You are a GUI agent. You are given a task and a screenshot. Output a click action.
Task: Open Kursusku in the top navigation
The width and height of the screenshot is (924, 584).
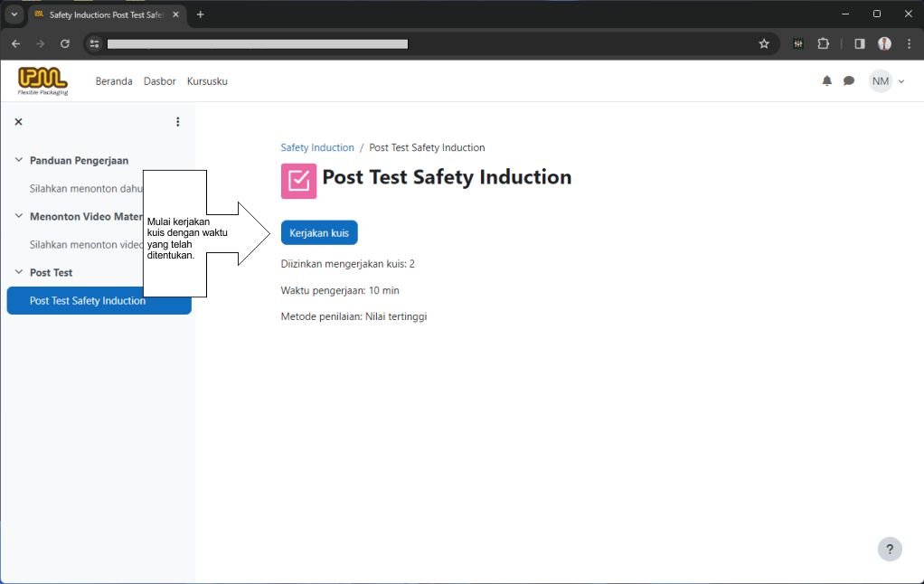(207, 81)
